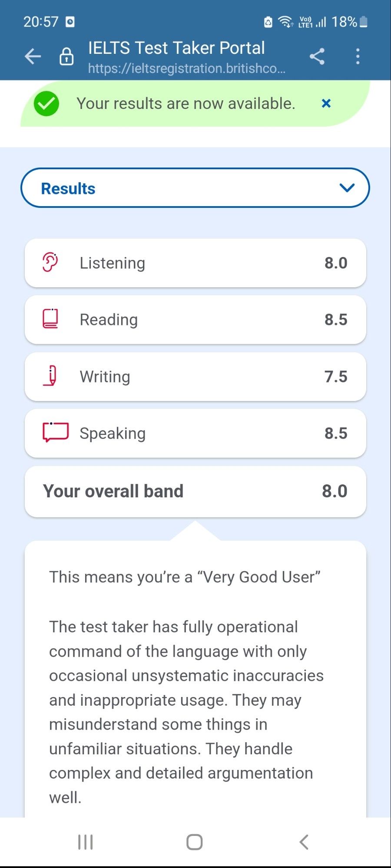The width and height of the screenshot is (391, 868).
Task: Select the Speaking 8.5 score row
Action: [x=195, y=433]
